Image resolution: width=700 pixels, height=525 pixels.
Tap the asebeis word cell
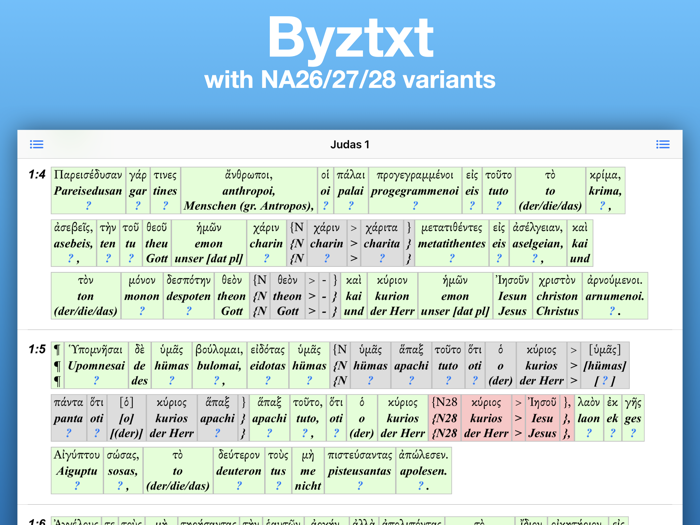pyautogui.click(x=74, y=243)
